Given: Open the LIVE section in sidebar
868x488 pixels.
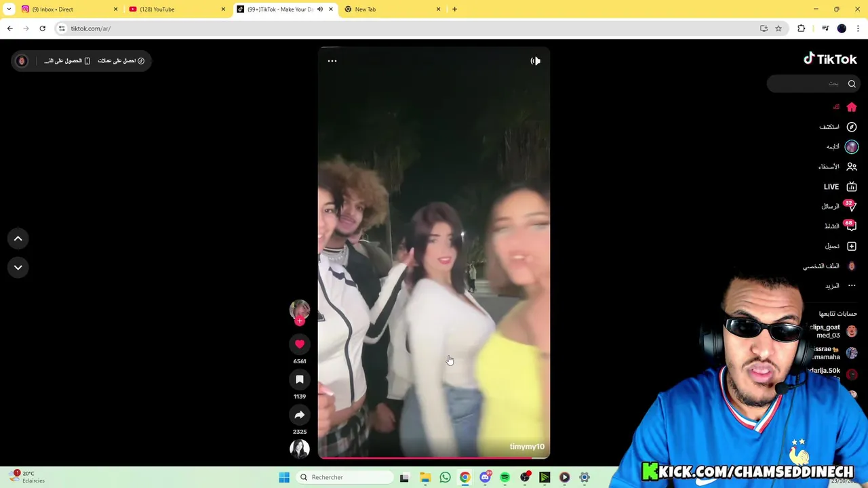Looking at the screenshot, I should coord(840,186).
